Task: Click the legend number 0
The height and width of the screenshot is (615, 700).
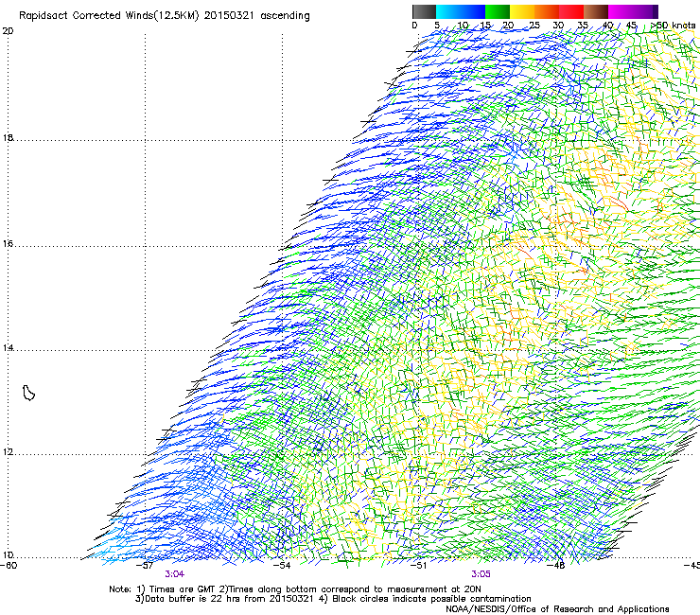Action: pos(414,26)
